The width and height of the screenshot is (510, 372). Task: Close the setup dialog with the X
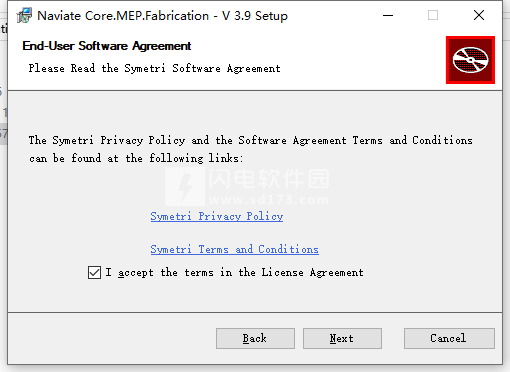(x=479, y=15)
